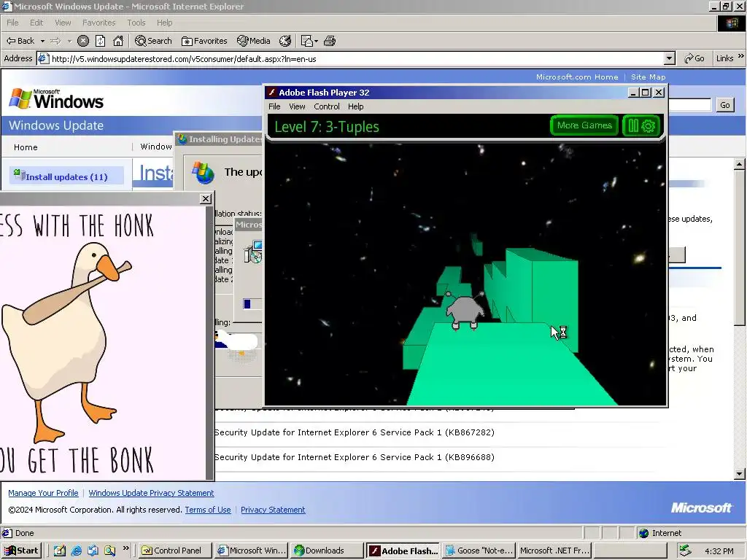
Task: Open game settings gear icon
Action: (649, 125)
